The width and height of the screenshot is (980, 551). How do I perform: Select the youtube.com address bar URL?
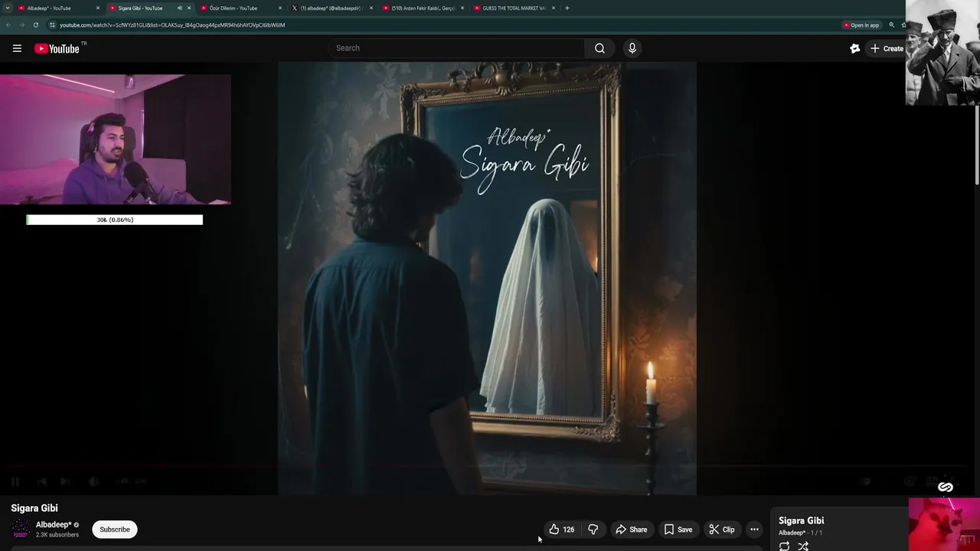(x=172, y=25)
